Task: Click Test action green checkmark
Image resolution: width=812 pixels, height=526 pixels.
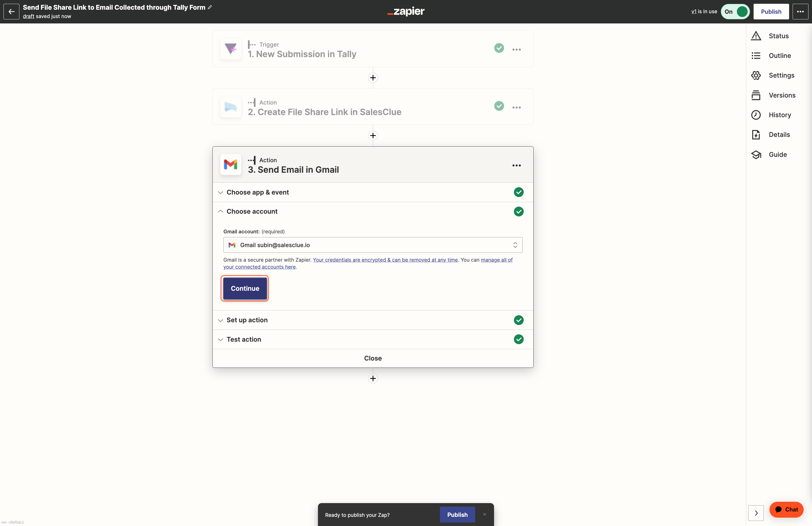Action: [x=519, y=340]
